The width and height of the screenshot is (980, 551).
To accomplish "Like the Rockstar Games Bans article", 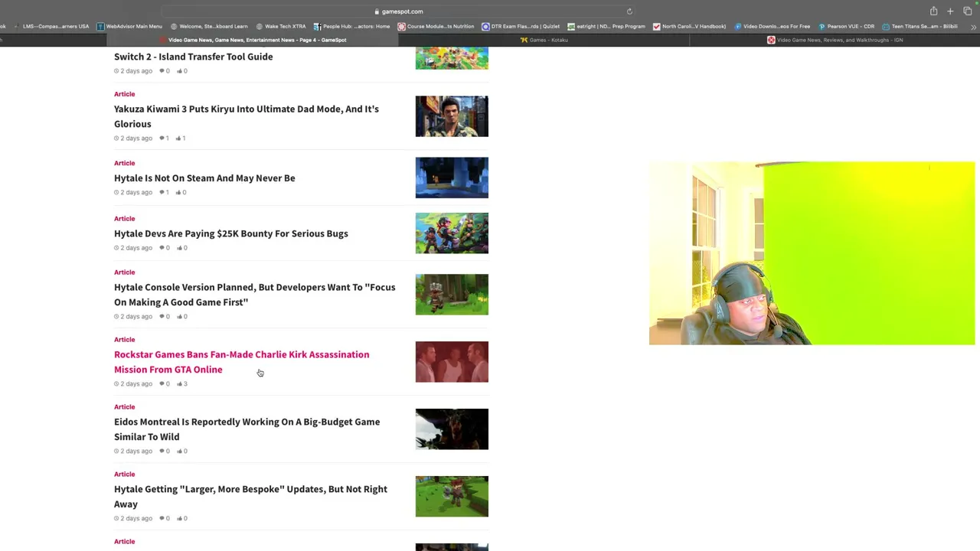I will click(x=182, y=384).
